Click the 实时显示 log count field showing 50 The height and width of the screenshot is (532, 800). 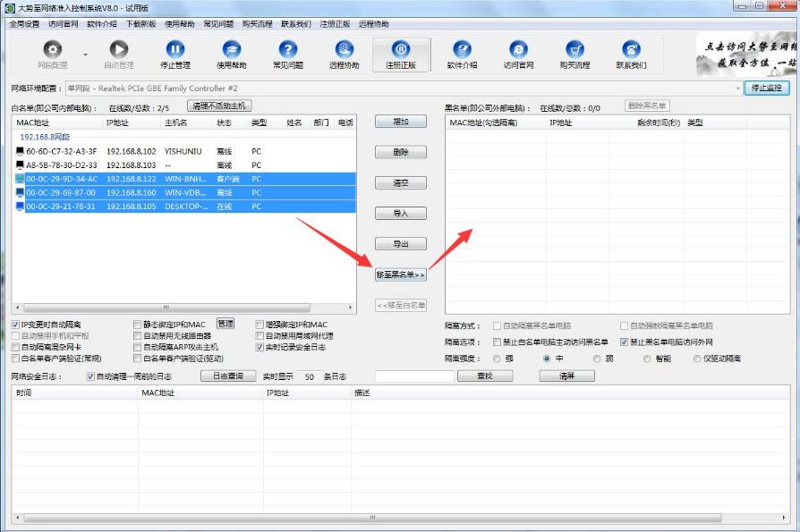point(310,376)
